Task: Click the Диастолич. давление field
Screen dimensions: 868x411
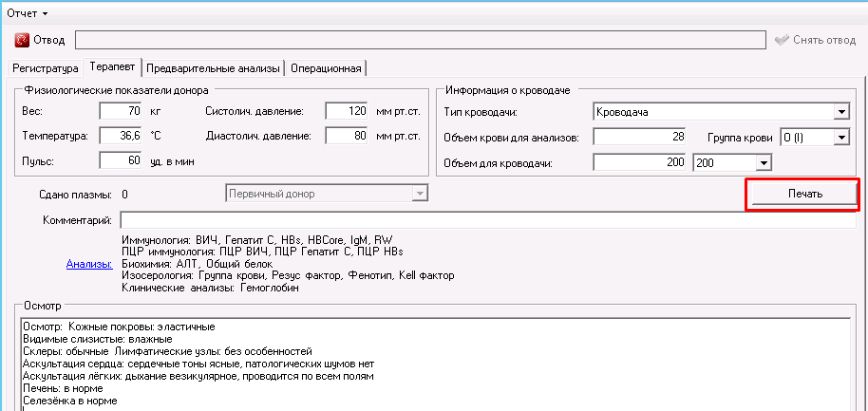Action: pos(347,136)
